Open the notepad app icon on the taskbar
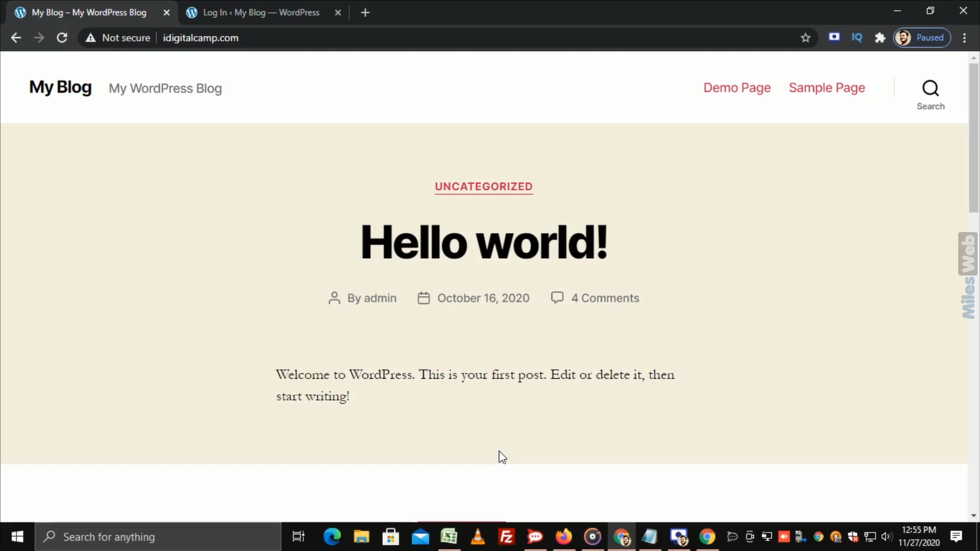Image resolution: width=980 pixels, height=551 pixels. pyautogui.click(x=650, y=537)
